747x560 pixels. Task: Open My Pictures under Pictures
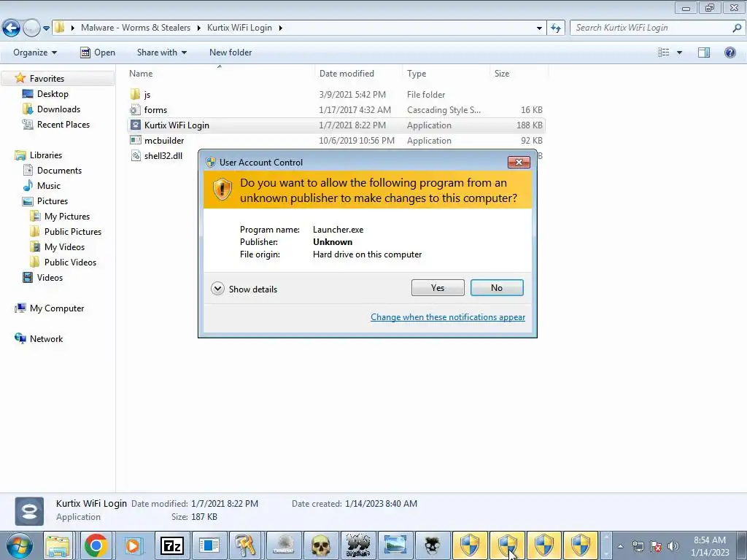66,216
